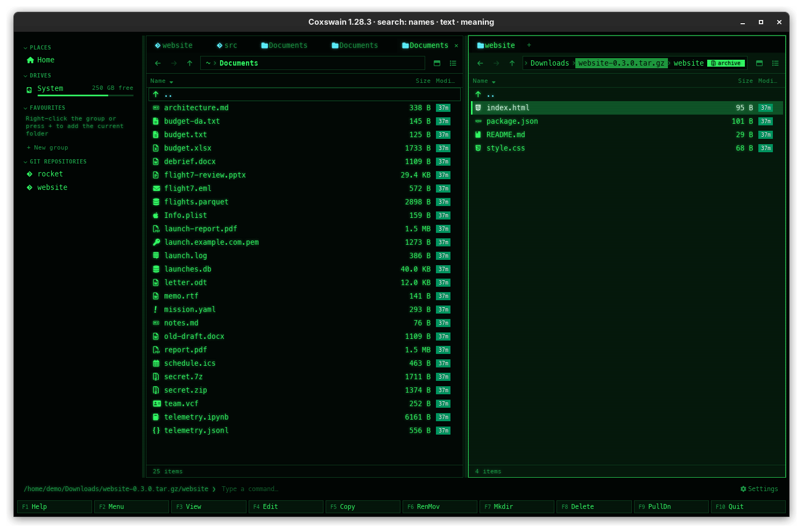The width and height of the screenshot is (803, 532).
Task: Collapse the FAVOURITES section
Action: (x=44, y=108)
